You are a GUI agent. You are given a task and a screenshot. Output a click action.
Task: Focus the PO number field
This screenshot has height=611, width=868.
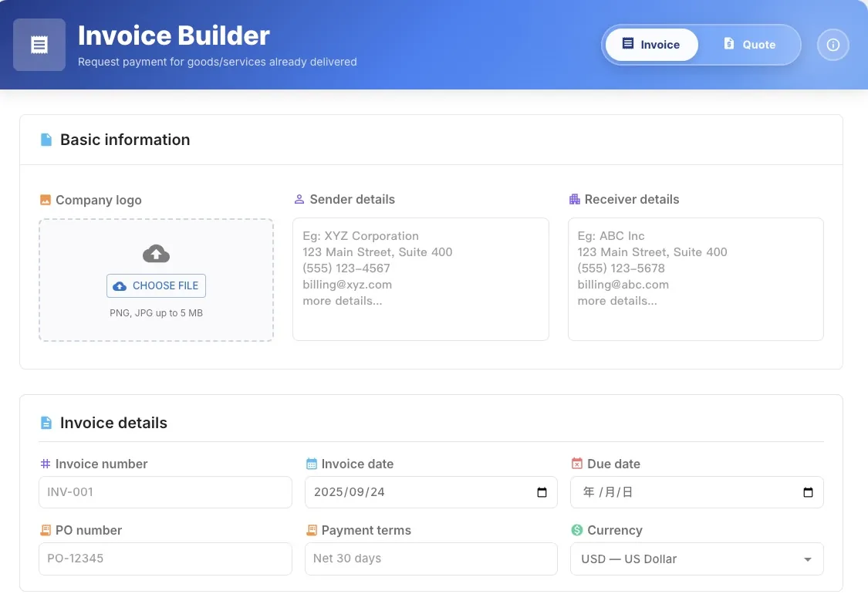pos(165,559)
